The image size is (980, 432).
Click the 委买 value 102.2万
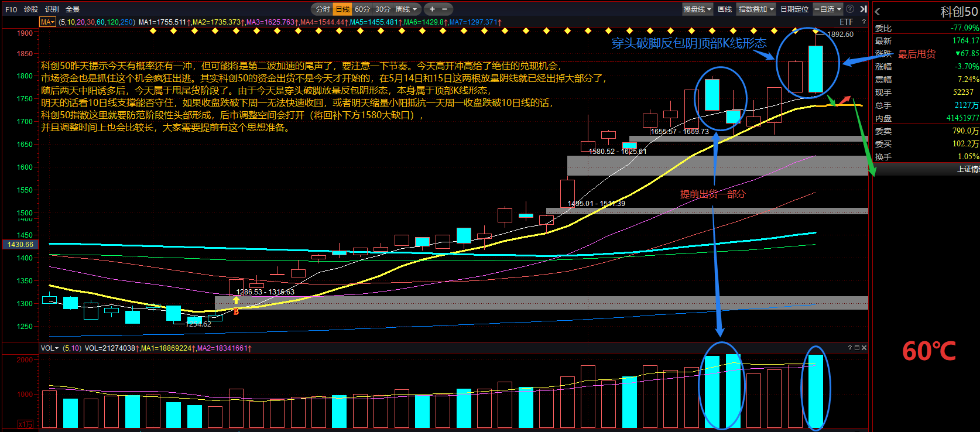click(x=965, y=144)
